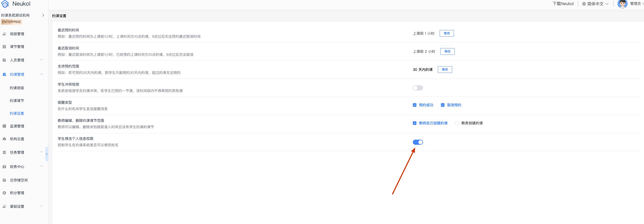Click 修改 for 最迟取消时间
Image resolution: width=644 pixels, height=224 pixels.
point(447,51)
